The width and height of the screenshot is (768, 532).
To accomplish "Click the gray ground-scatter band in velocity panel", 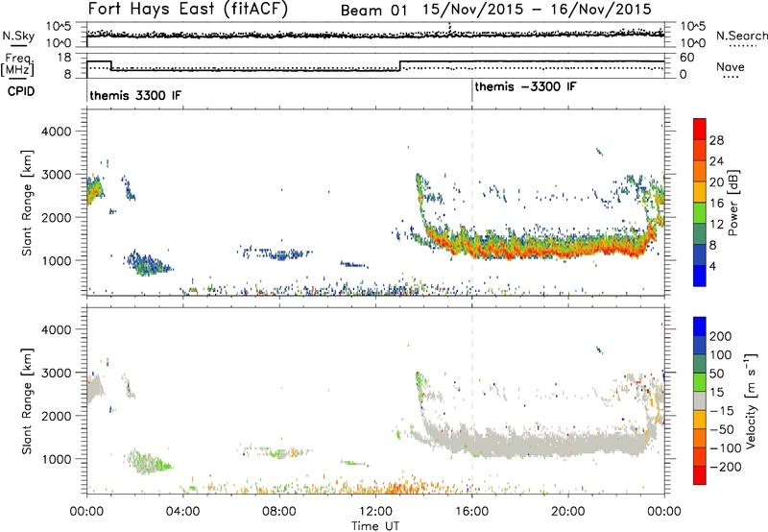I will pos(539,444).
